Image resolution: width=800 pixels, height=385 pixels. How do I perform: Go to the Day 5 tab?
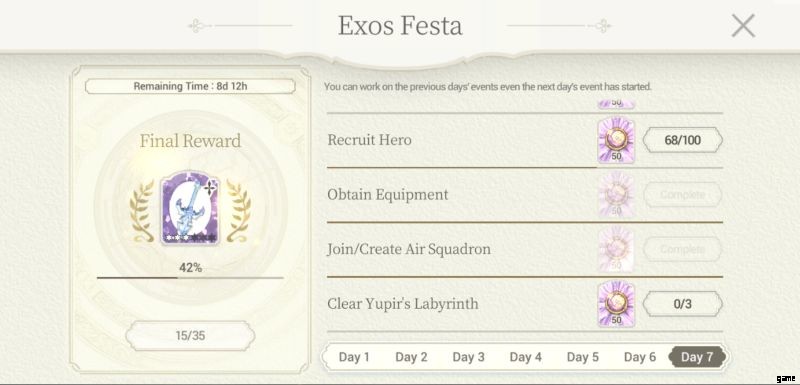(583, 357)
